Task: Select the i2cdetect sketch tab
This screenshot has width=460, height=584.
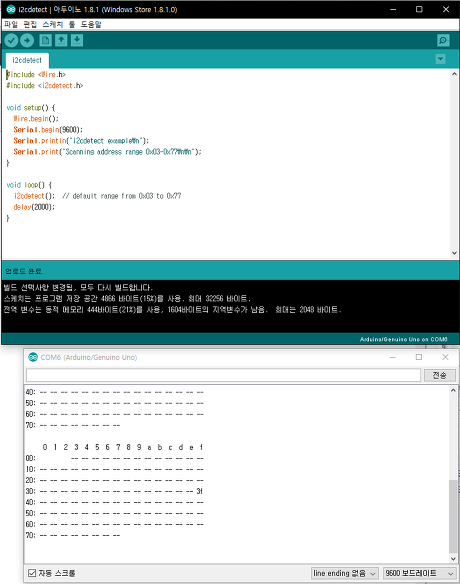Action: [27, 60]
